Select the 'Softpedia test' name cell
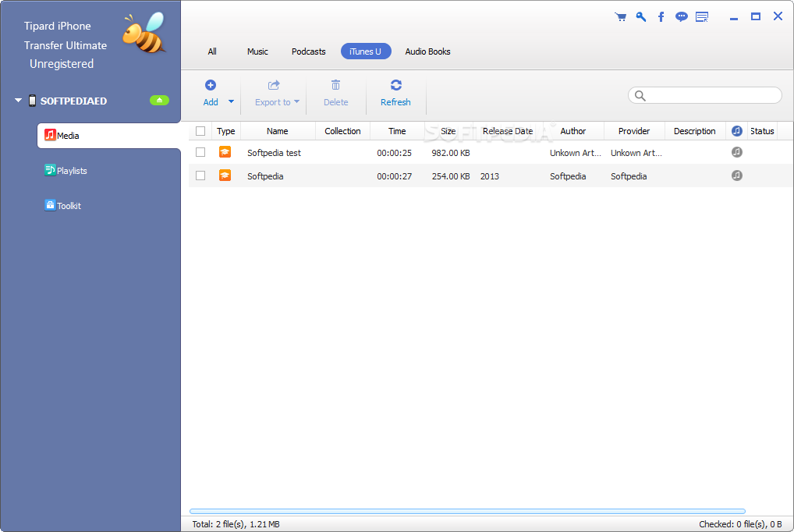The image size is (794, 532). pos(274,153)
